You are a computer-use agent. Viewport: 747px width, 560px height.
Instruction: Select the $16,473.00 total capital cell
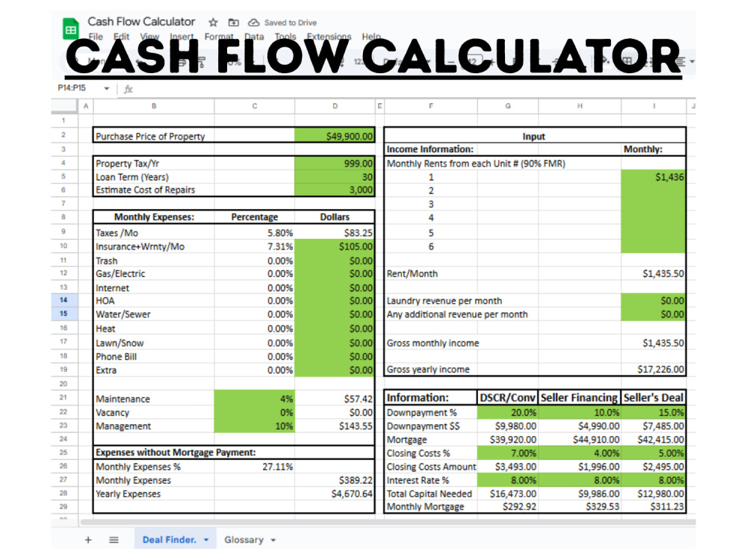coord(508,494)
